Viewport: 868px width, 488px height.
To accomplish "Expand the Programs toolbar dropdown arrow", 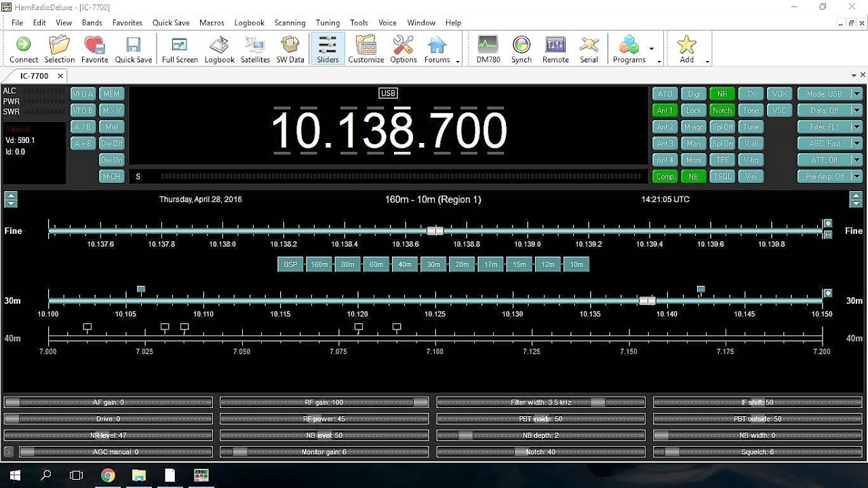I will point(652,49).
